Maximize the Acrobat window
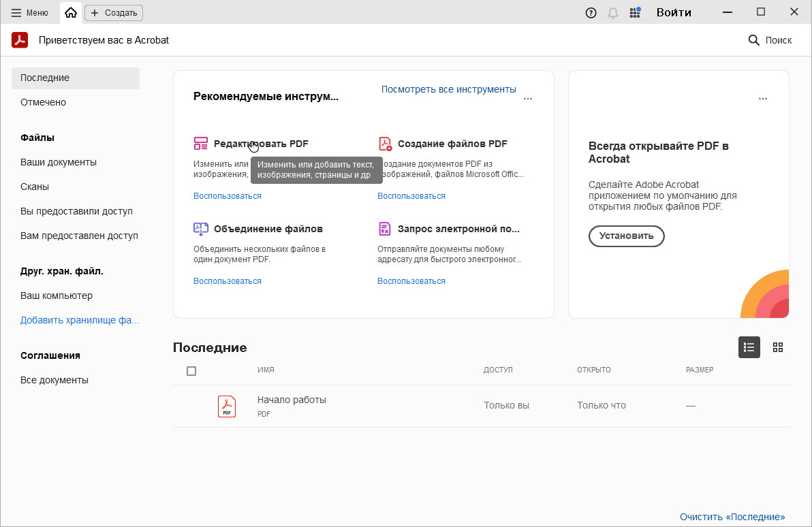This screenshot has width=812, height=527. click(761, 12)
